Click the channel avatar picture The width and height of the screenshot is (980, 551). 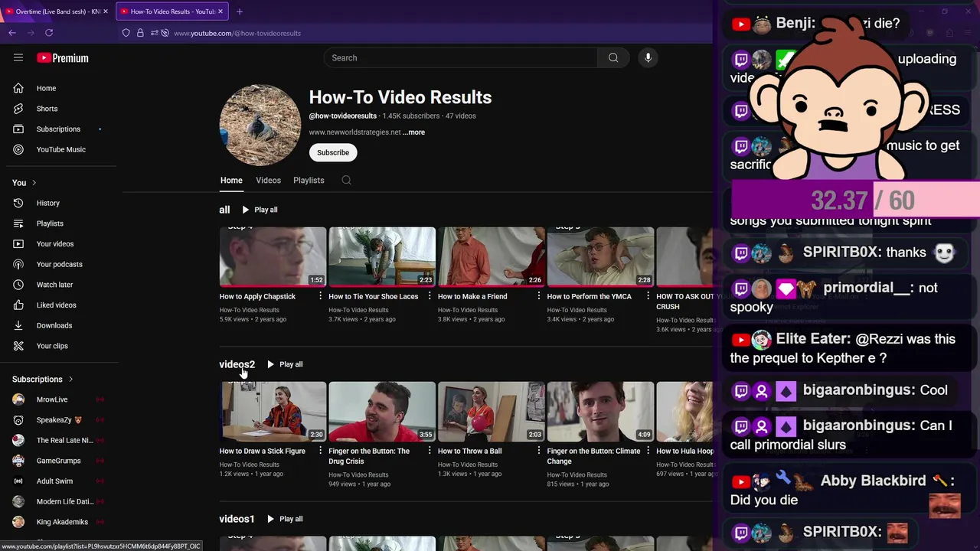click(x=260, y=125)
